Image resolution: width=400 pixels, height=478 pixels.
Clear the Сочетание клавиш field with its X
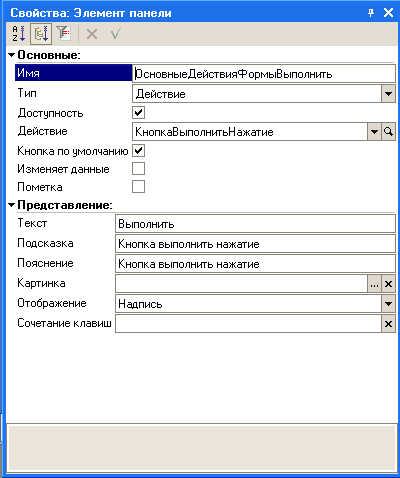pos(388,324)
